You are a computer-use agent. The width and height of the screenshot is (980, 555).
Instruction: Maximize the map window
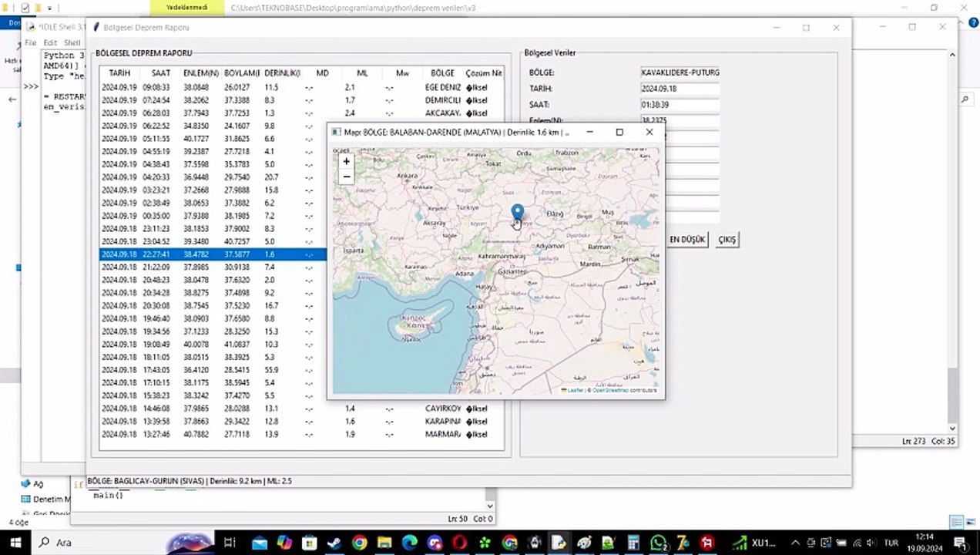(619, 132)
